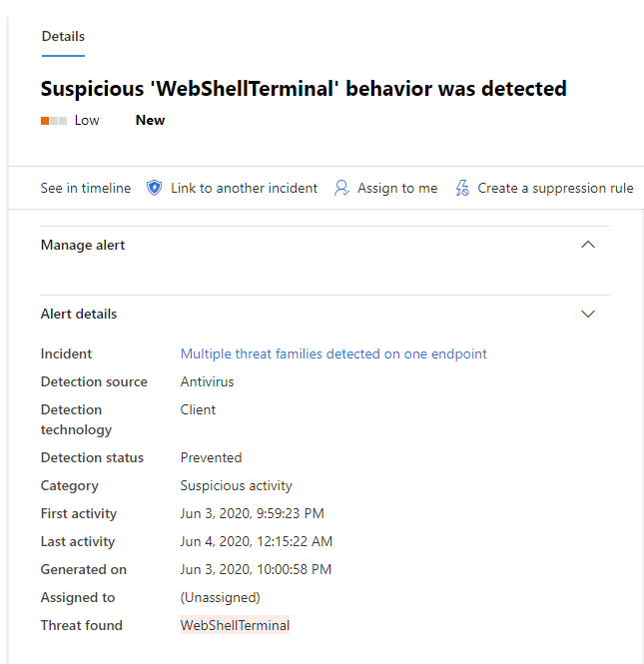Click the Low severity label

click(87, 120)
